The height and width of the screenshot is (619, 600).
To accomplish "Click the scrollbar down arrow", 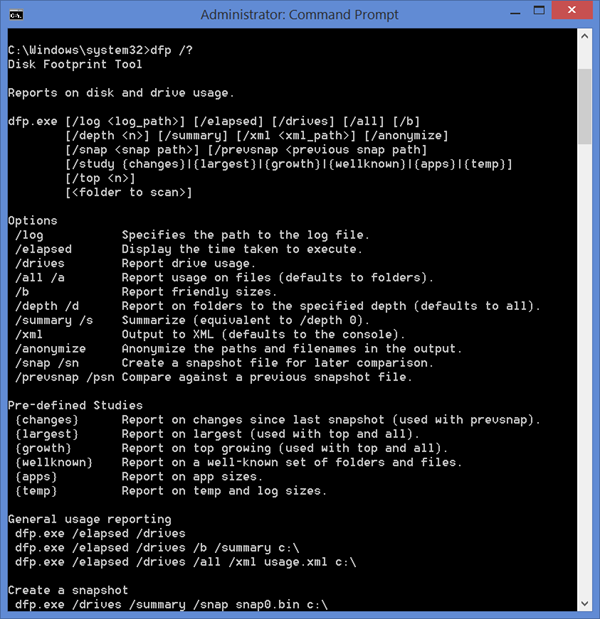I will (x=585, y=604).
